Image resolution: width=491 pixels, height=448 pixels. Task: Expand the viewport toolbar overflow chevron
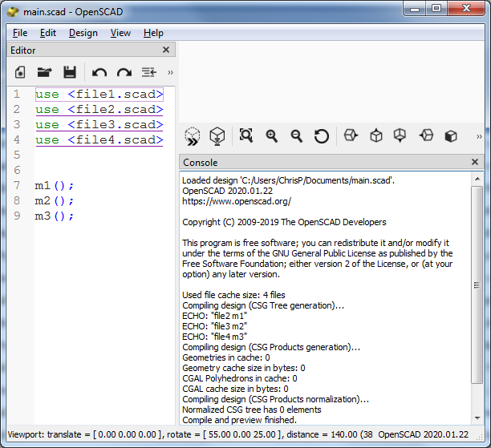coord(479,136)
